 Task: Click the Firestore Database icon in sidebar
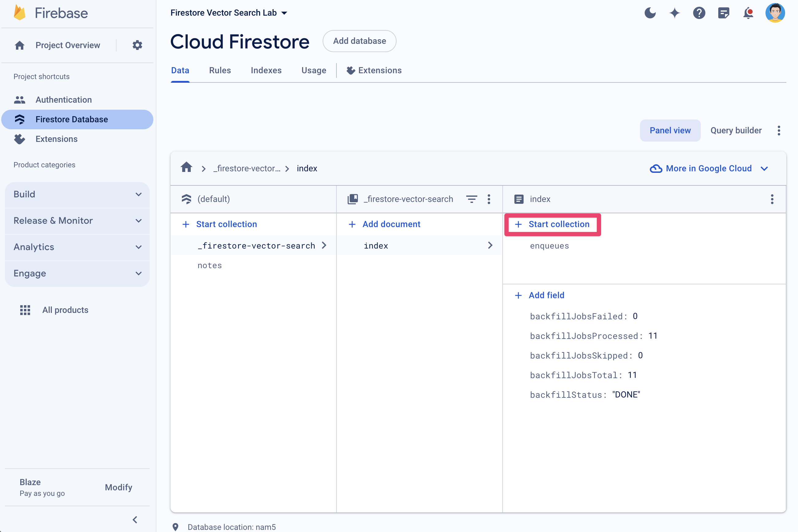(20, 119)
